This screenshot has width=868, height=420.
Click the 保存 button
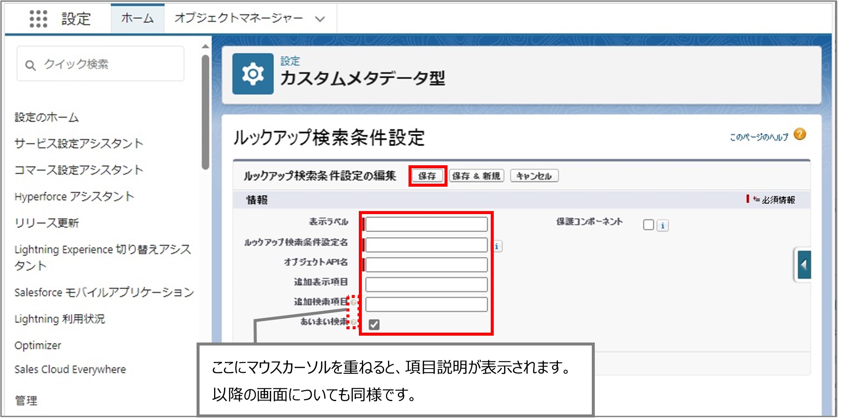point(427,176)
